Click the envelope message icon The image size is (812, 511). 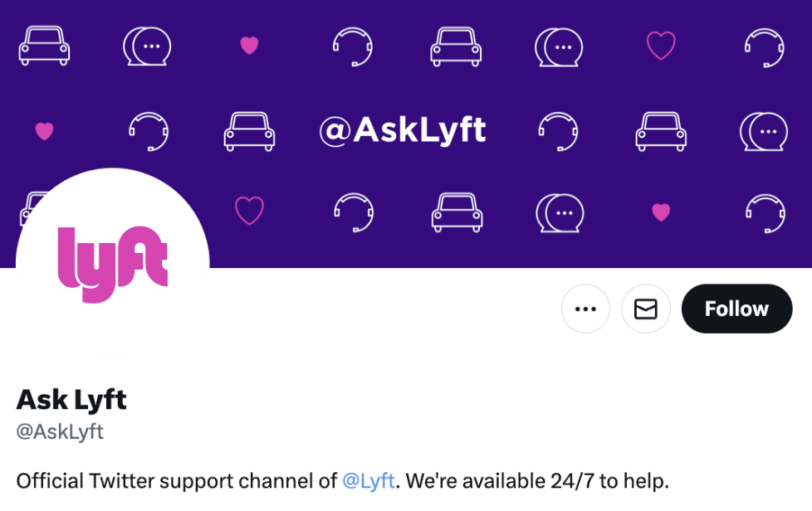pyautogui.click(x=646, y=309)
